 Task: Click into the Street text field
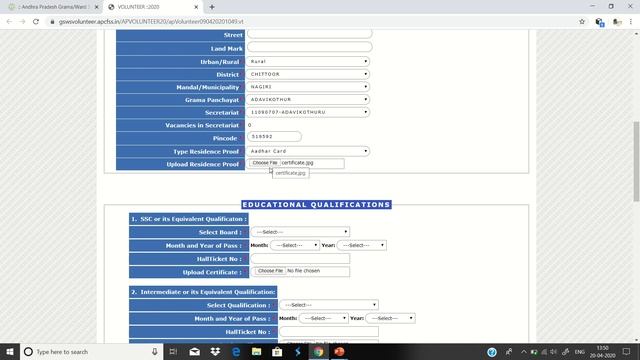click(x=309, y=34)
